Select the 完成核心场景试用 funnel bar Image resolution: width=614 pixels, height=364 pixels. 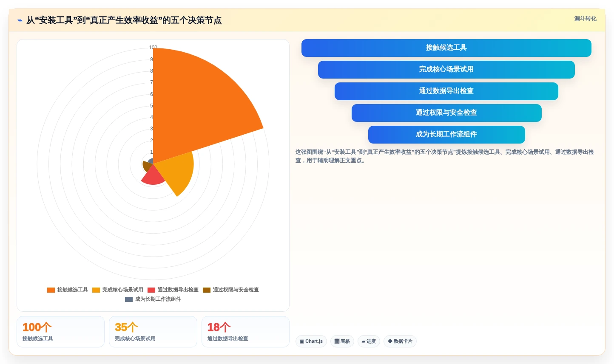tap(446, 70)
